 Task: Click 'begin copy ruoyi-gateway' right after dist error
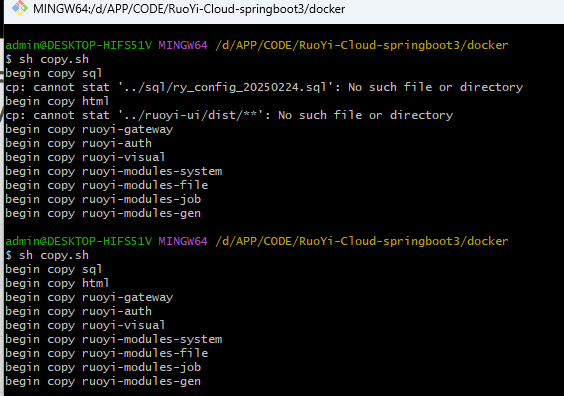(x=89, y=129)
